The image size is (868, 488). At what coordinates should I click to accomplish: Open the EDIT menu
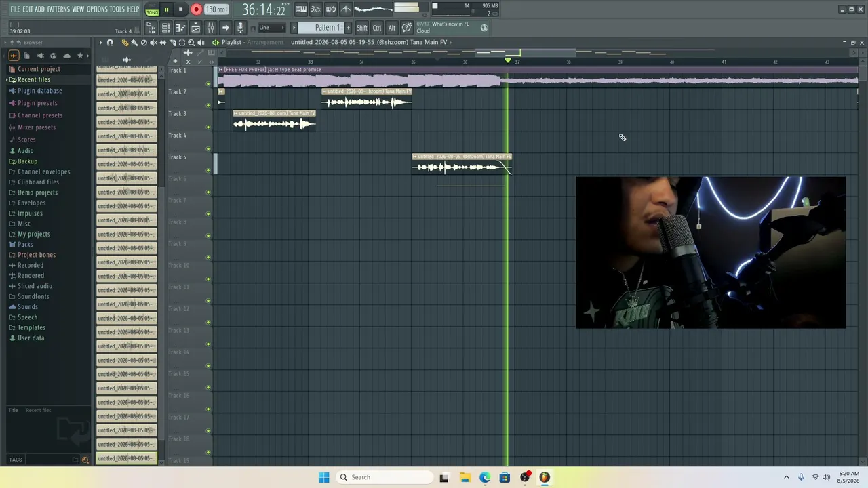(x=28, y=9)
